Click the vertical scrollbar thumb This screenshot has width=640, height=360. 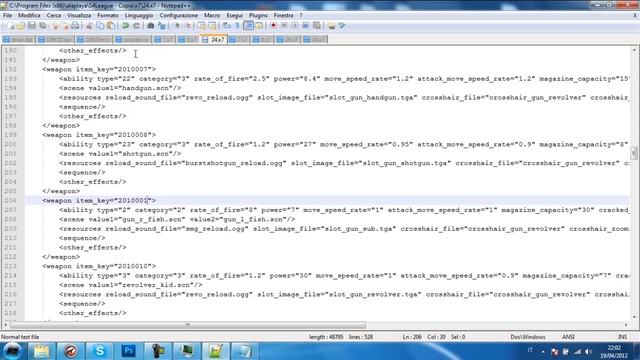click(634, 153)
